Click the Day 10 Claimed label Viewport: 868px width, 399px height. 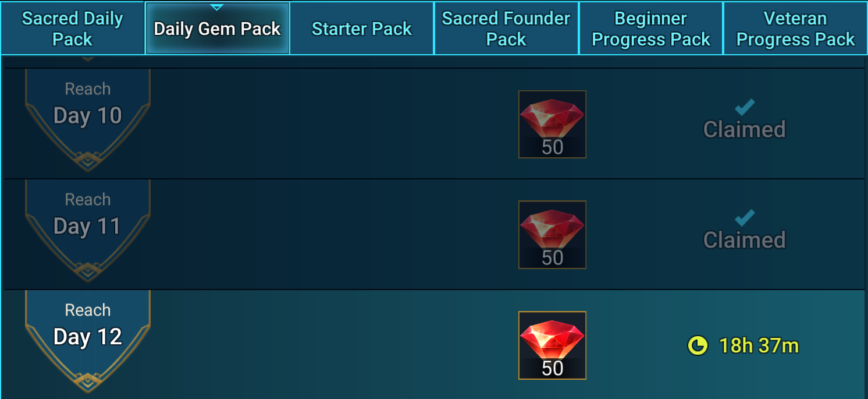(745, 129)
